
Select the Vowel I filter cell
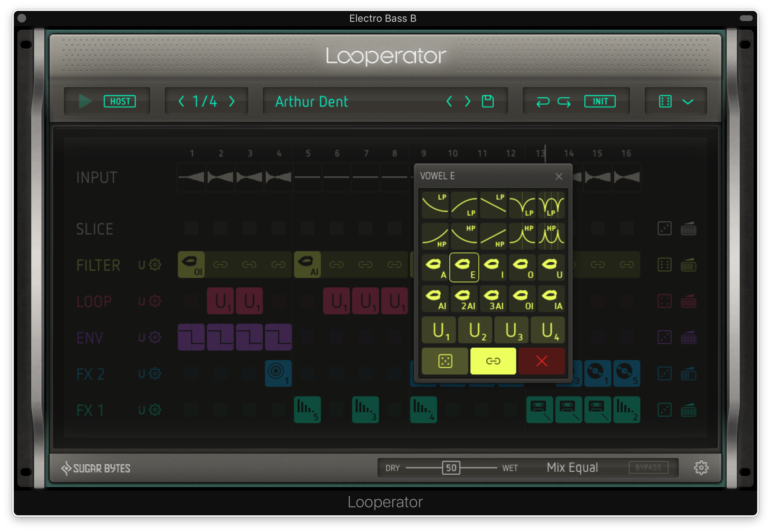pyautogui.click(x=493, y=267)
